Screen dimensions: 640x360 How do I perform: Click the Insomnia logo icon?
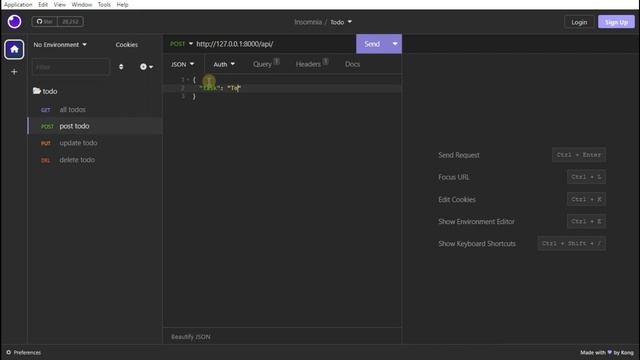[x=14, y=22]
